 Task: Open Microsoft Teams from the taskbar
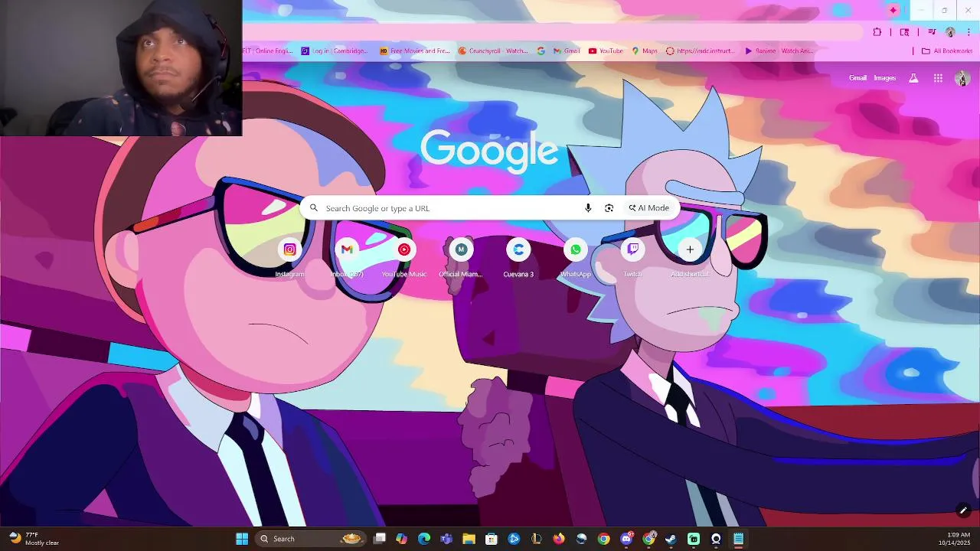pos(446,539)
